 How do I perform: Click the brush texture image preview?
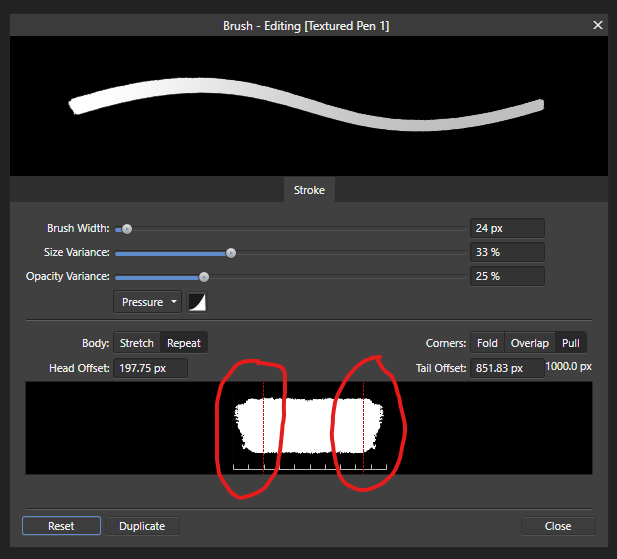(x=309, y=428)
